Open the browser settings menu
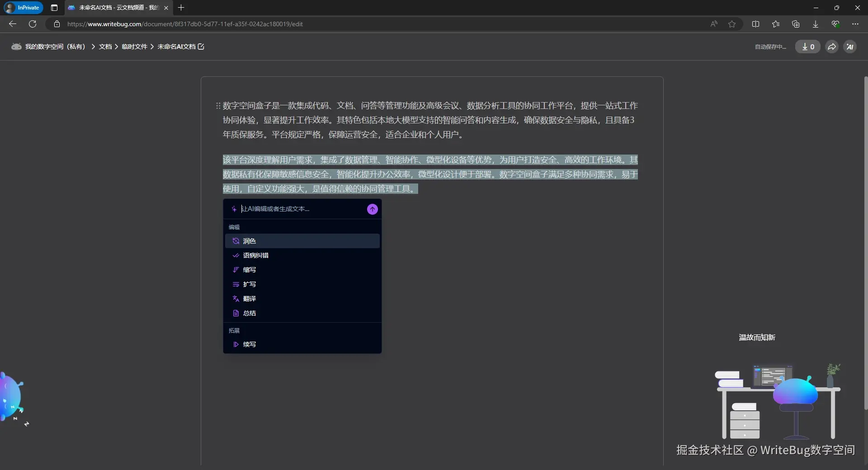This screenshot has height=470, width=868. 855,24
